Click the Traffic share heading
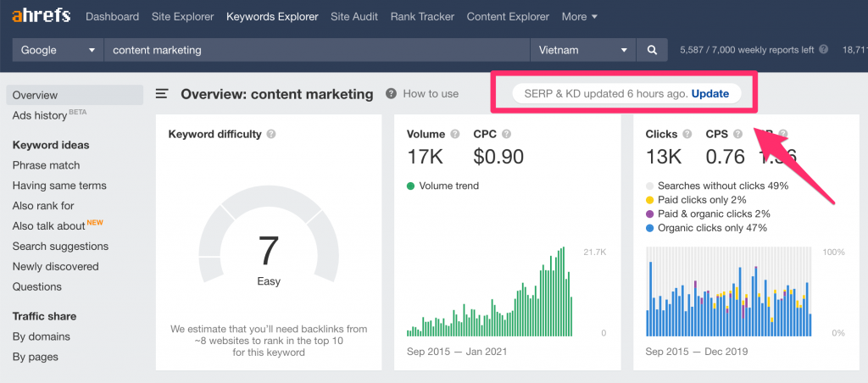This screenshot has height=383, width=868. click(x=44, y=317)
